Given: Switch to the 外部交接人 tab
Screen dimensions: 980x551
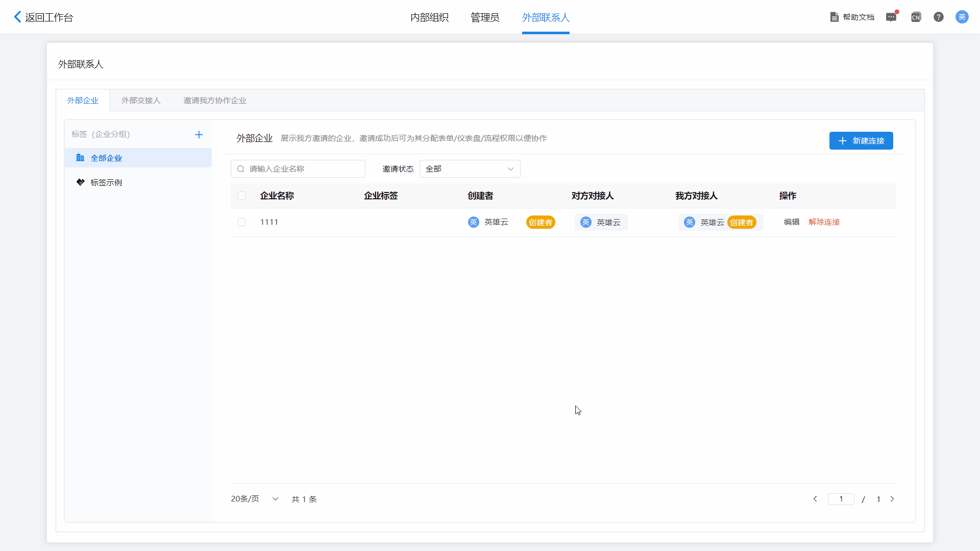Looking at the screenshot, I should coord(141,101).
